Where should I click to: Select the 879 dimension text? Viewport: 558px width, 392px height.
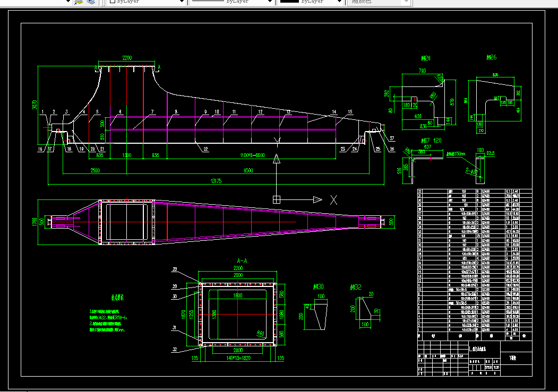[x=452, y=102]
